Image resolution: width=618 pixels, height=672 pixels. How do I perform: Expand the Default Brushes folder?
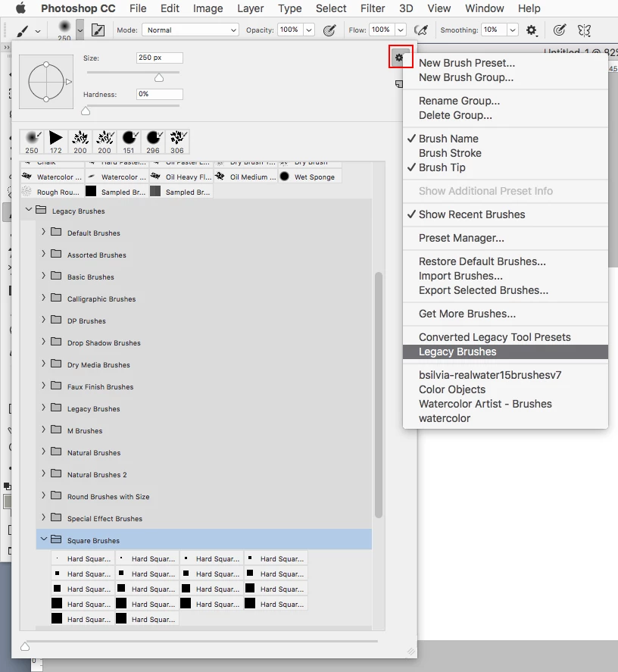[x=43, y=231]
